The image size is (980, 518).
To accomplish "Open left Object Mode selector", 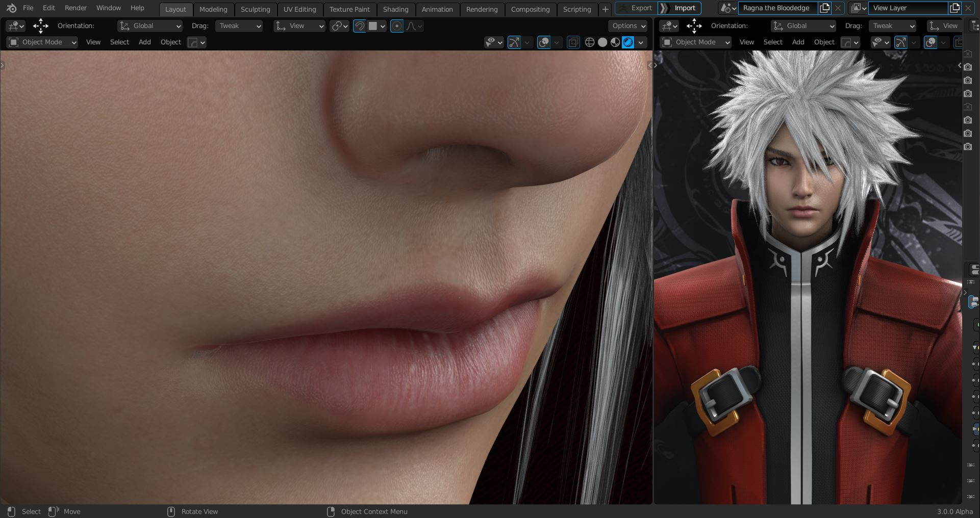I will 42,42.
